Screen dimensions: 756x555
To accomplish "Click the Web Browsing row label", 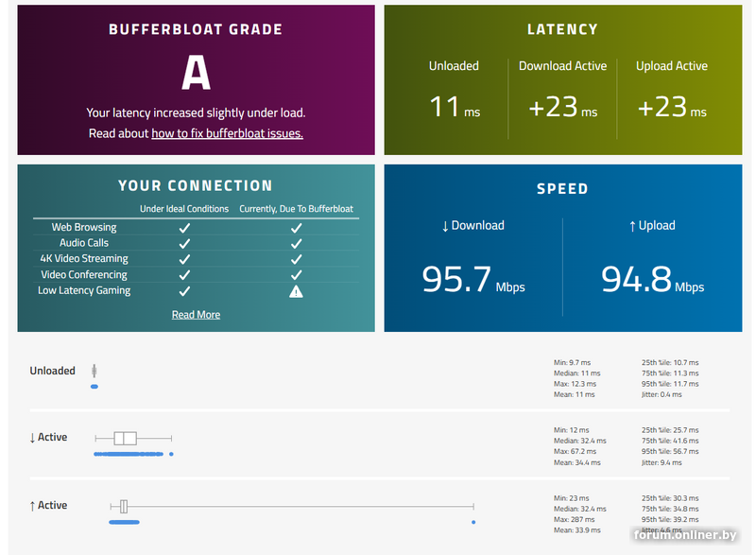I will 84,227.
